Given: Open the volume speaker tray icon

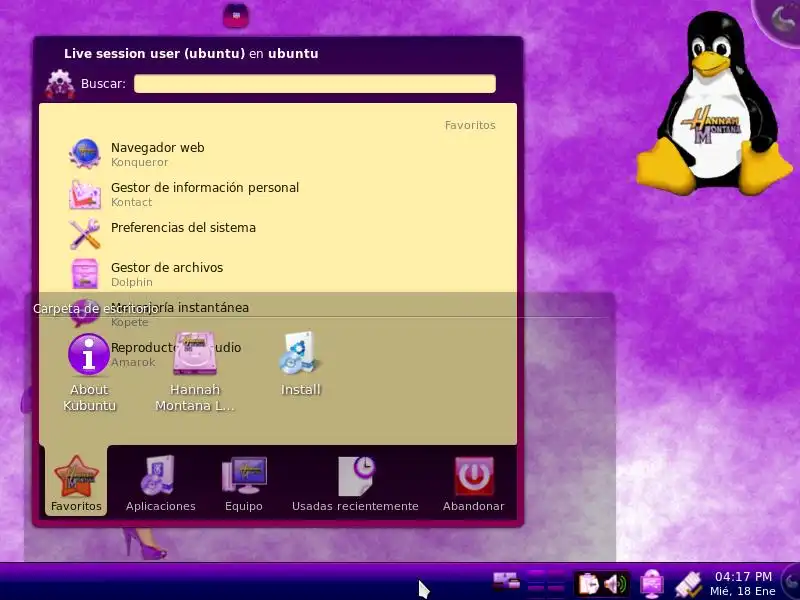Looking at the screenshot, I should [x=615, y=584].
